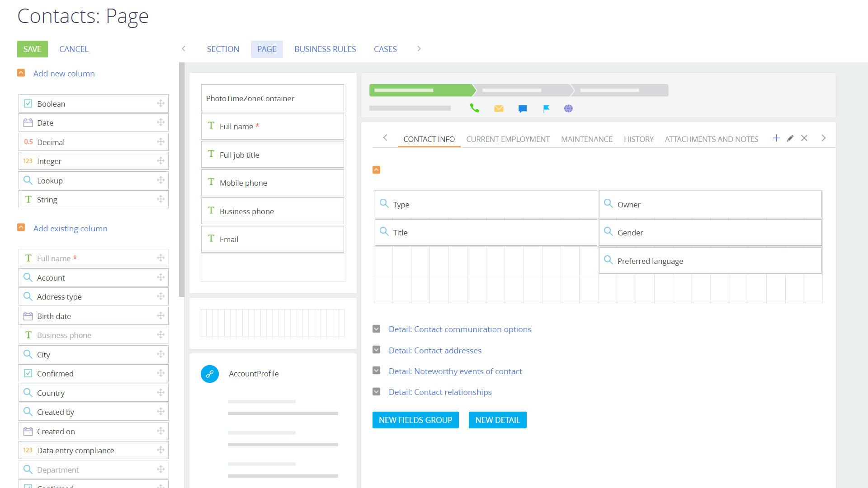This screenshot has height=488, width=868.
Task: Click the green active progress stage
Action: [420, 90]
